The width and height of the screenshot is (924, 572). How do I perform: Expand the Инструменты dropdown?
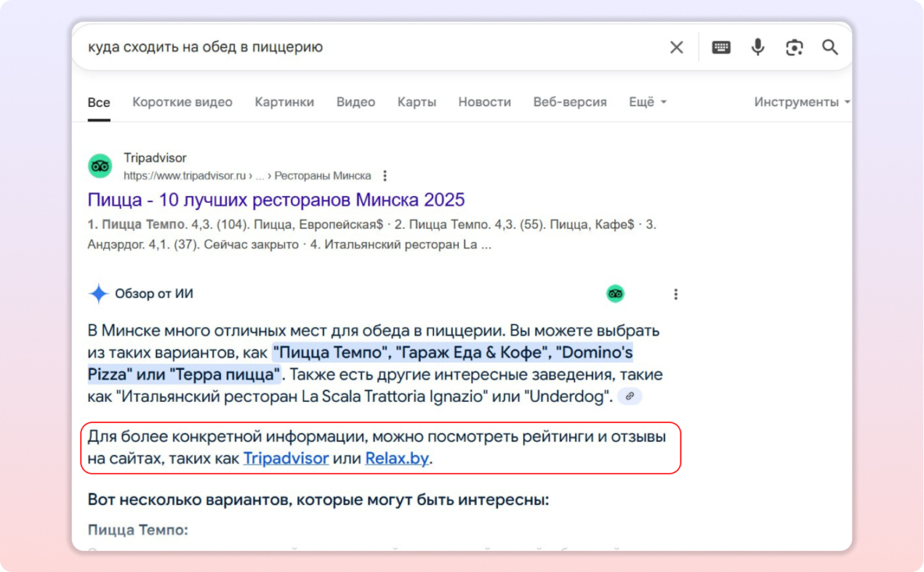pos(801,102)
